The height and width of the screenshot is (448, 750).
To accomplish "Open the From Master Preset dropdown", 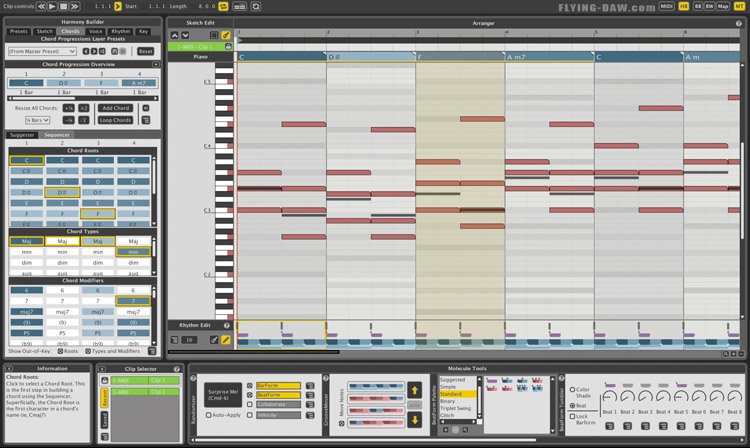I will pyautogui.click(x=42, y=51).
